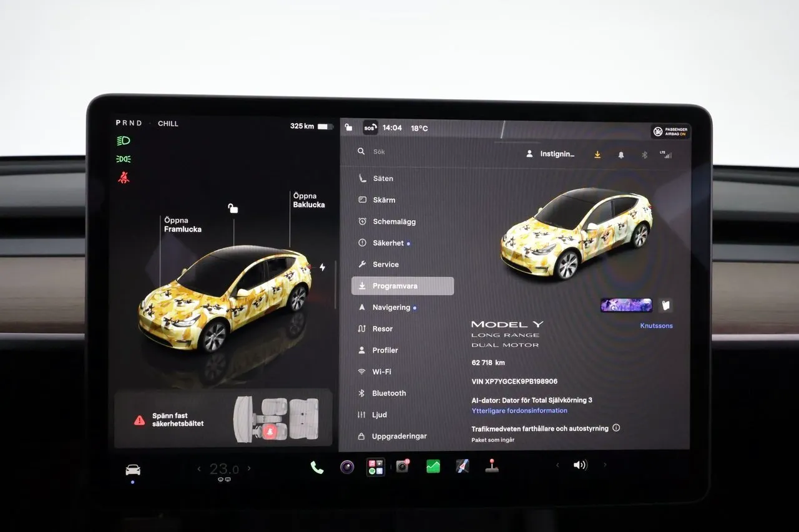This screenshot has height=532, width=799.
Task: Tap the 325 km battery range indicator
Action: (311, 126)
